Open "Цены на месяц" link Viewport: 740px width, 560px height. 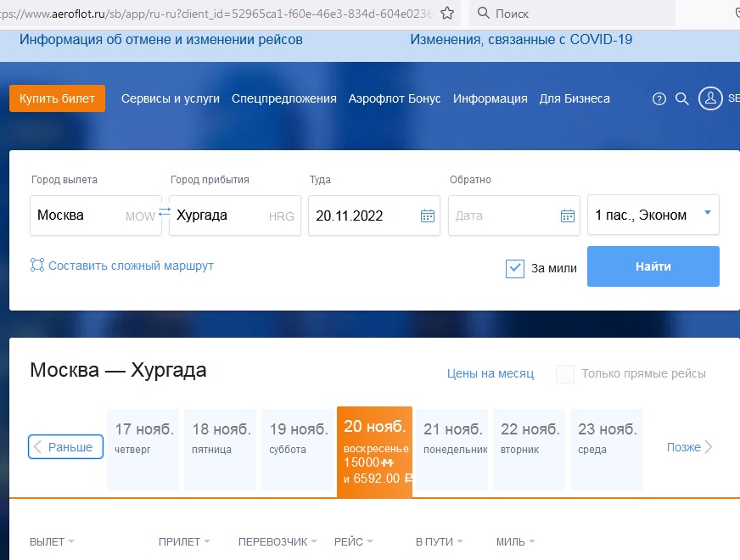(x=491, y=373)
